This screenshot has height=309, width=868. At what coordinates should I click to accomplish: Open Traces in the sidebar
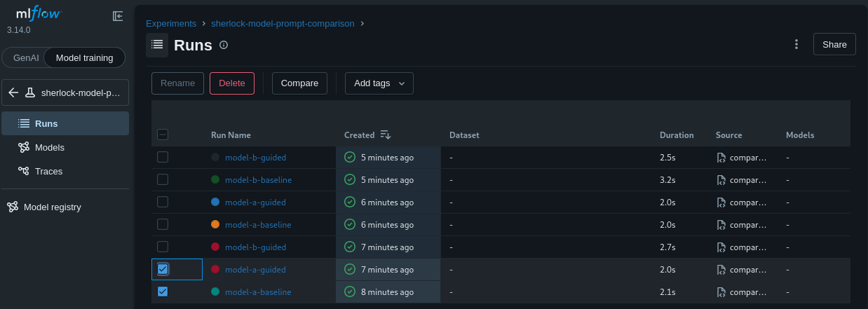coord(65,171)
